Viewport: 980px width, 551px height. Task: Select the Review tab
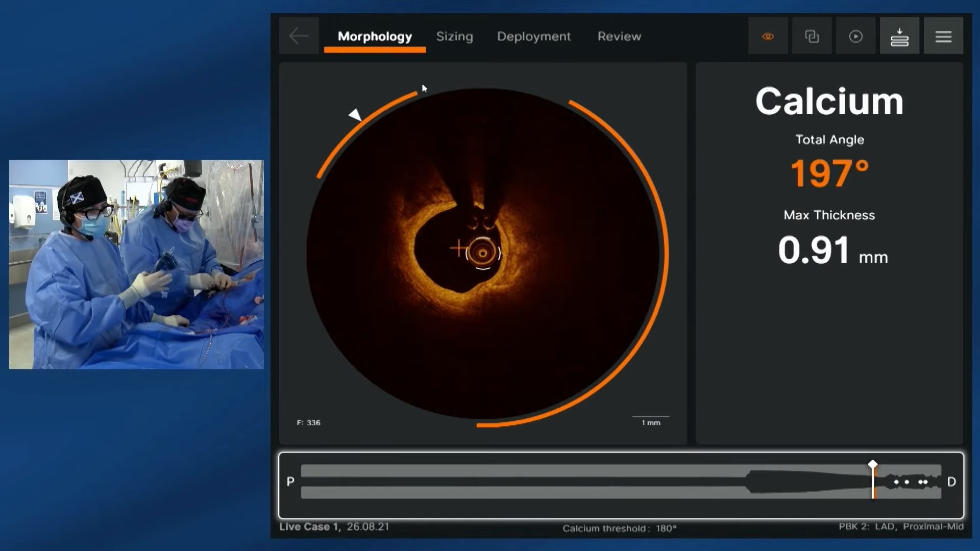(x=619, y=36)
